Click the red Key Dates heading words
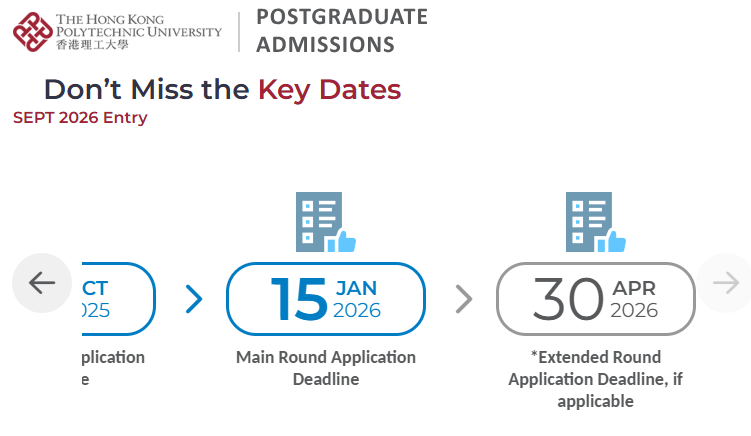 click(329, 89)
